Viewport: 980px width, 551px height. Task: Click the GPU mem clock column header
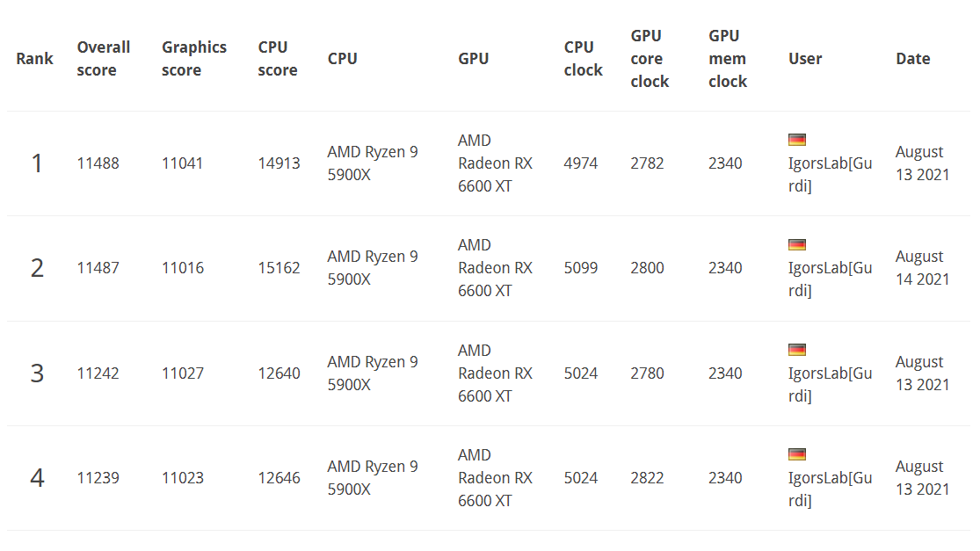coord(728,59)
